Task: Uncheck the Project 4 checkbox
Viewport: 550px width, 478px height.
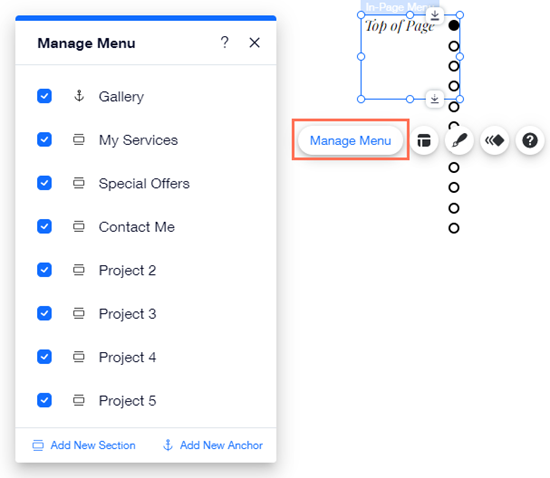Action: [x=44, y=357]
